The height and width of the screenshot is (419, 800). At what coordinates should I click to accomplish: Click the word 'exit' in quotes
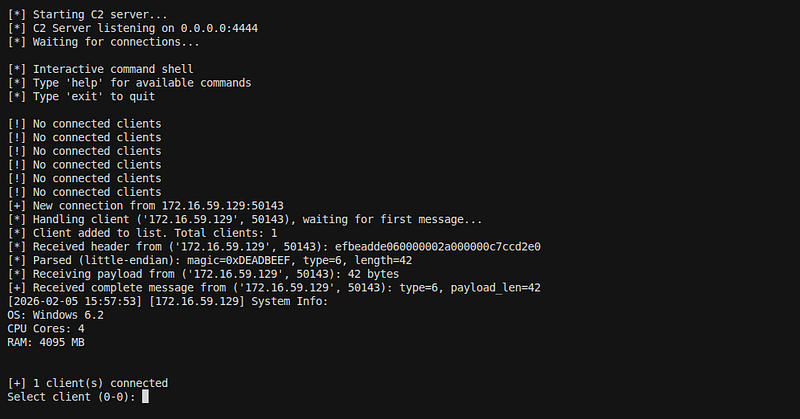tap(84, 97)
